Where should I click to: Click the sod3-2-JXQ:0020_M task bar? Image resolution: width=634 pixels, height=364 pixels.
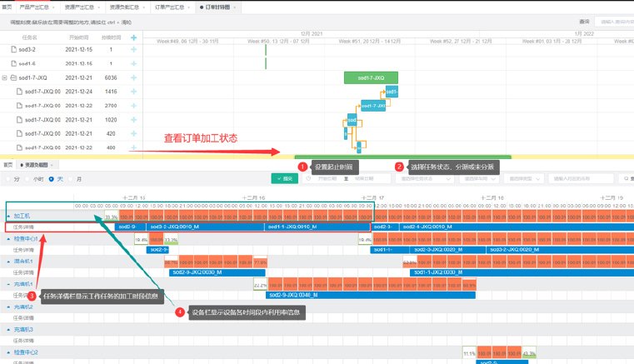pyautogui.click(x=560, y=250)
